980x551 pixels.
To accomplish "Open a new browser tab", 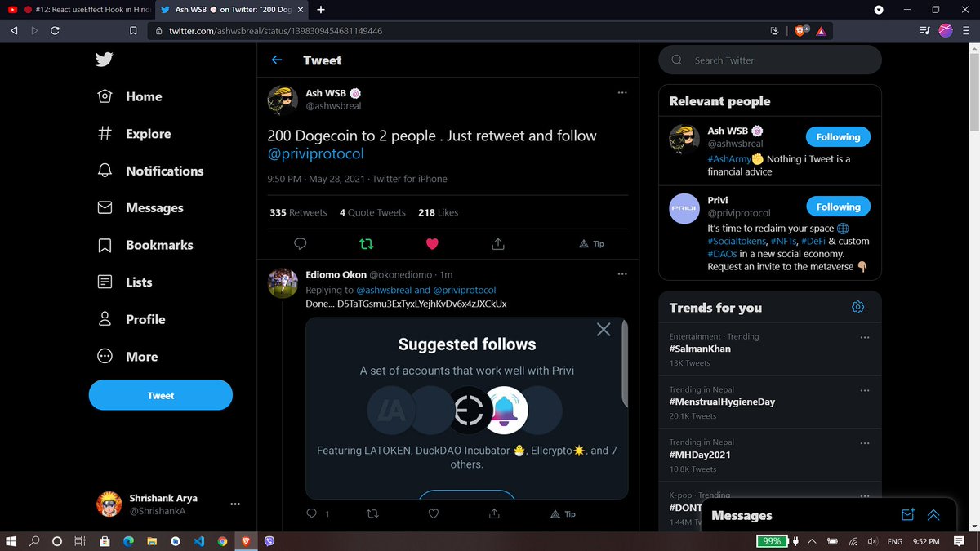I will (320, 10).
